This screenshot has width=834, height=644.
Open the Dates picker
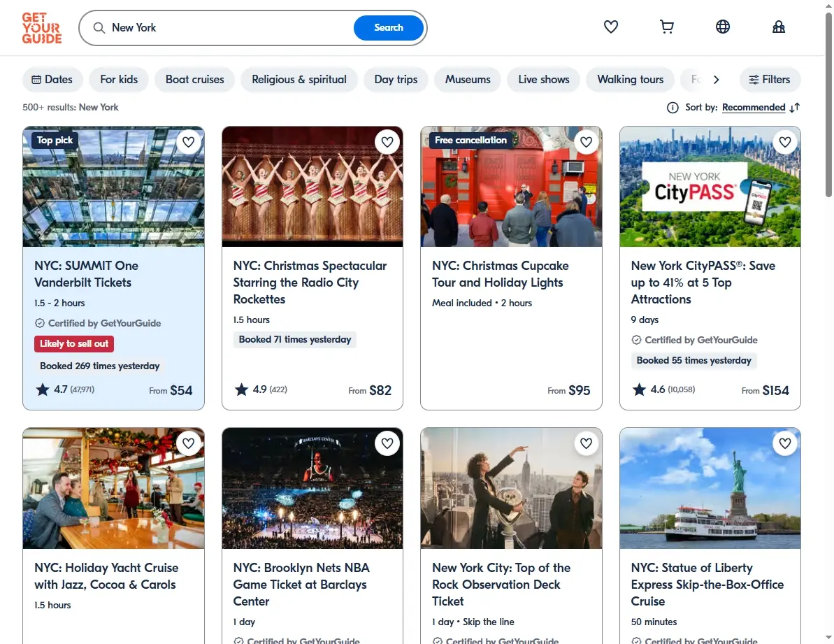pos(52,79)
